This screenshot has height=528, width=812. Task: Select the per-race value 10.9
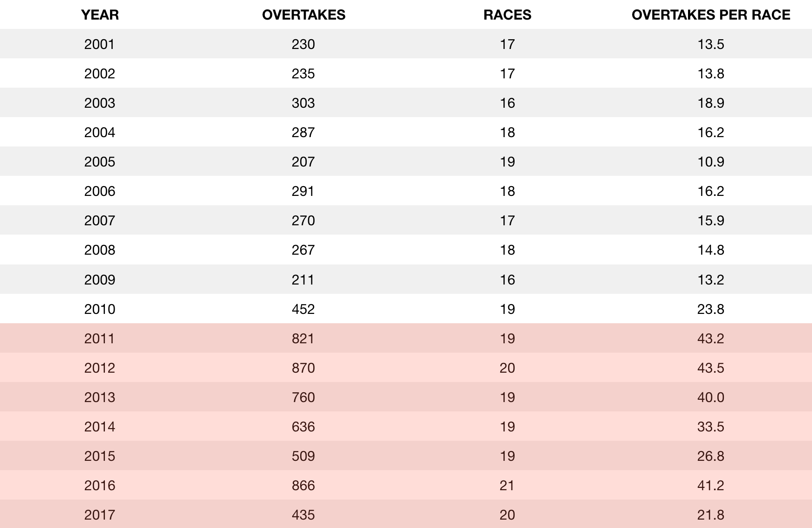point(710,162)
